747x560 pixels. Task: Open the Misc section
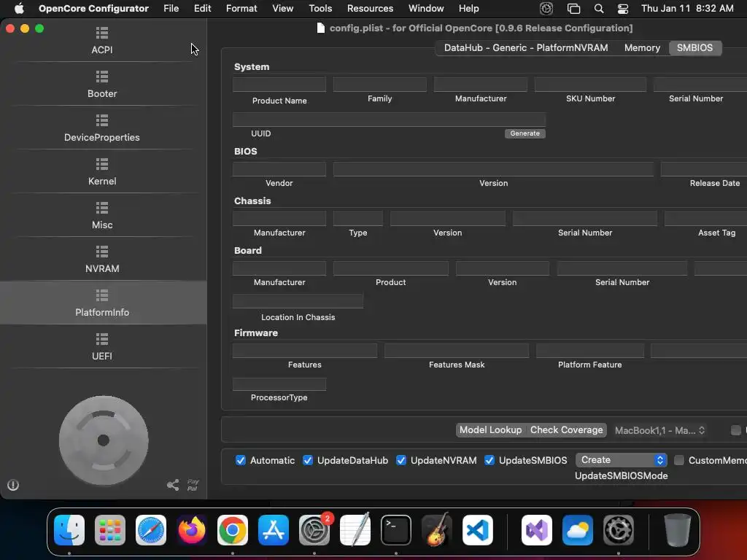point(102,216)
